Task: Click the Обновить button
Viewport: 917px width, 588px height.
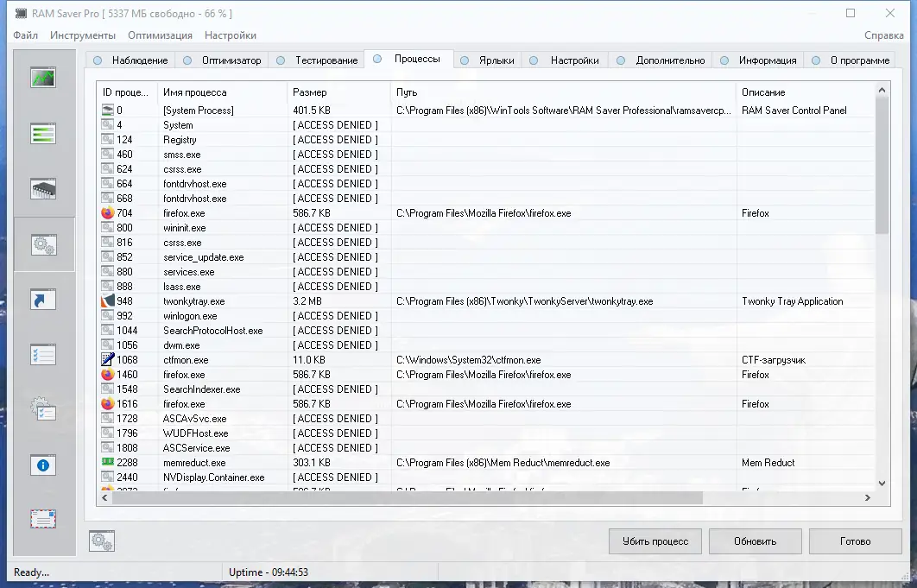Action: pyautogui.click(x=755, y=541)
